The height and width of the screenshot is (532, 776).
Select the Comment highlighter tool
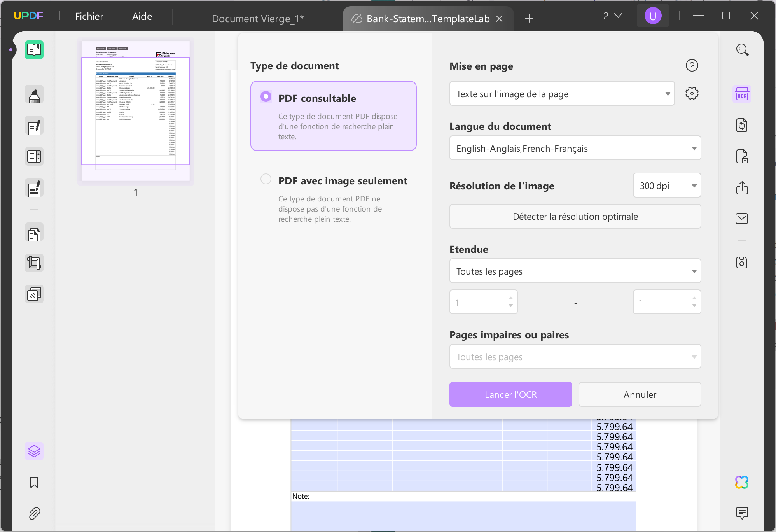(34, 95)
